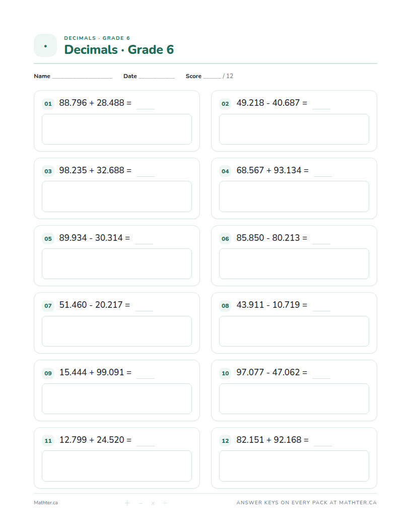Select the equation "15.444 + 99.091 ="
411x532 pixels.
pyautogui.click(x=95, y=372)
